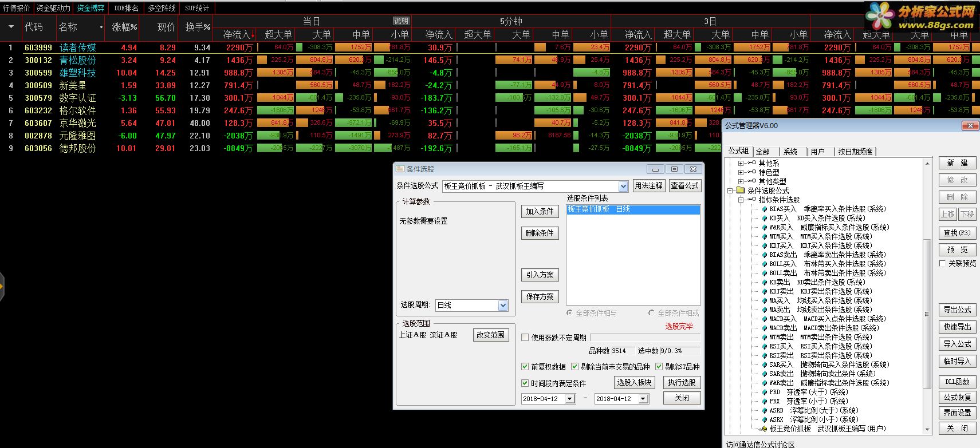Click the diamond icon beside BOLL买入 formula
This screenshot has height=448, width=980.
(x=764, y=264)
